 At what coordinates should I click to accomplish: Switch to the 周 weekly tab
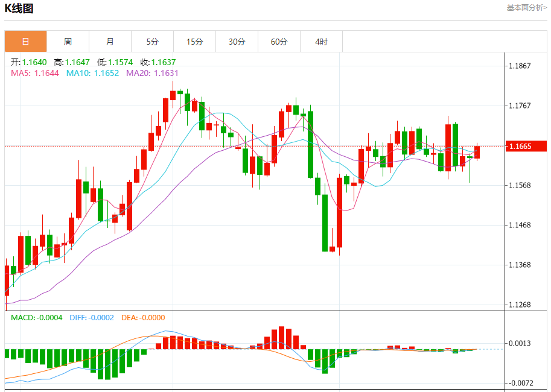68,42
